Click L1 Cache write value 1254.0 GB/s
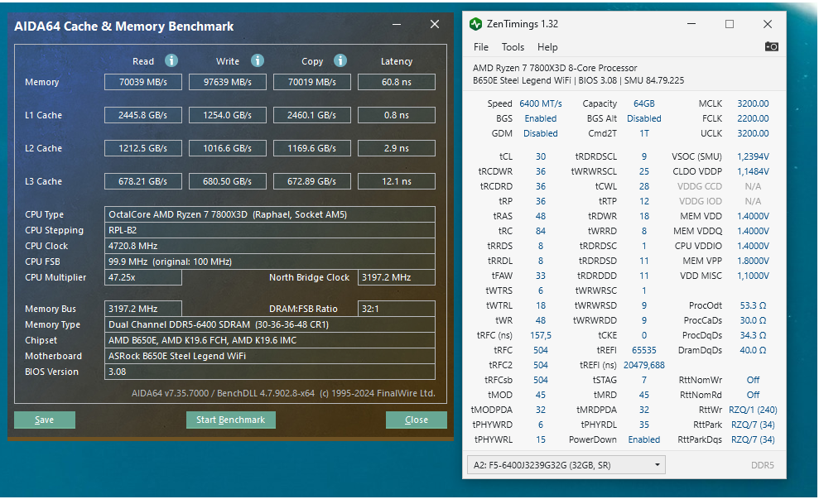 pyautogui.click(x=228, y=115)
